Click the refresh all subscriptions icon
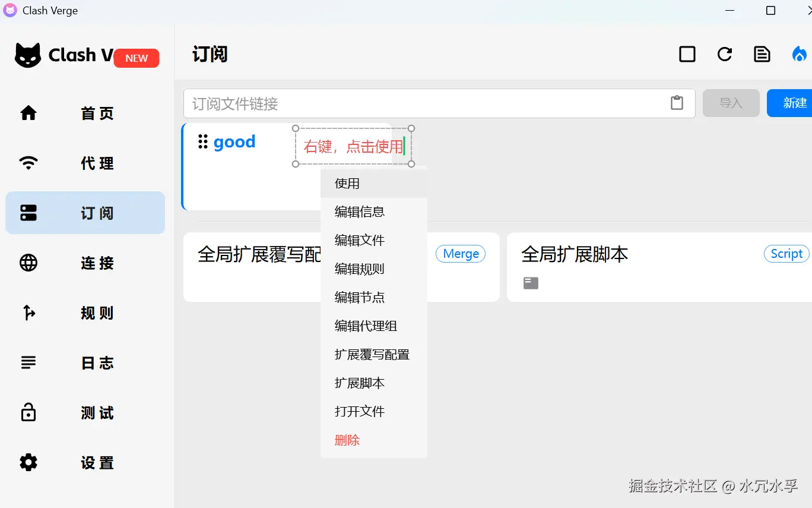Screen dimensions: 812x508 pyautogui.click(x=725, y=54)
